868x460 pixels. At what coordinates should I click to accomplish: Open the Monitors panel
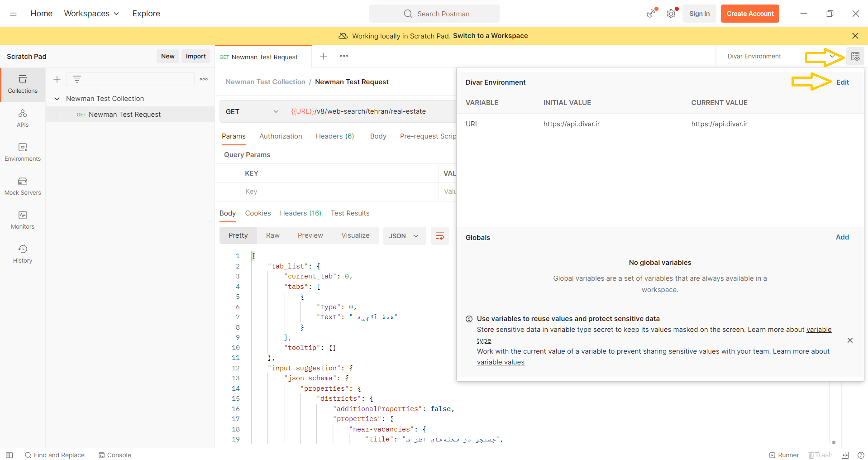click(22, 220)
